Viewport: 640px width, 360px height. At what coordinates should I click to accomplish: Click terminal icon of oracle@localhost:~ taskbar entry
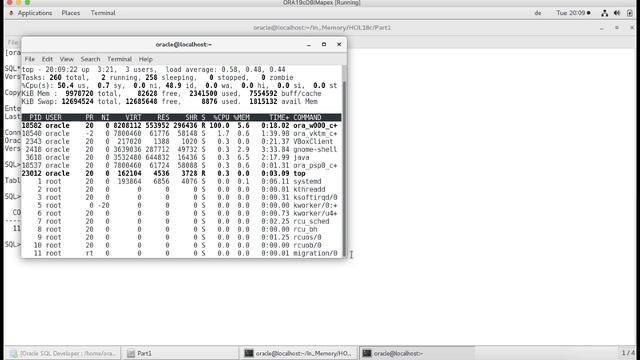[367, 353]
